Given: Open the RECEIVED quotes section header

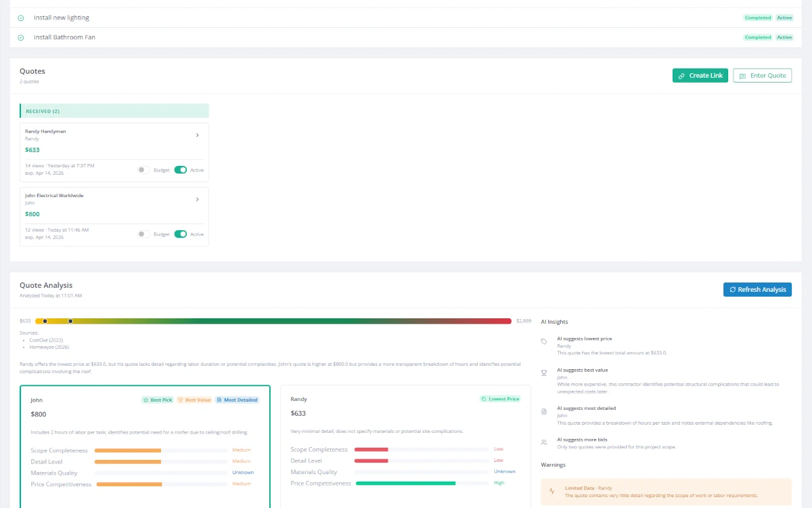Looking at the screenshot, I should coord(114,110).
